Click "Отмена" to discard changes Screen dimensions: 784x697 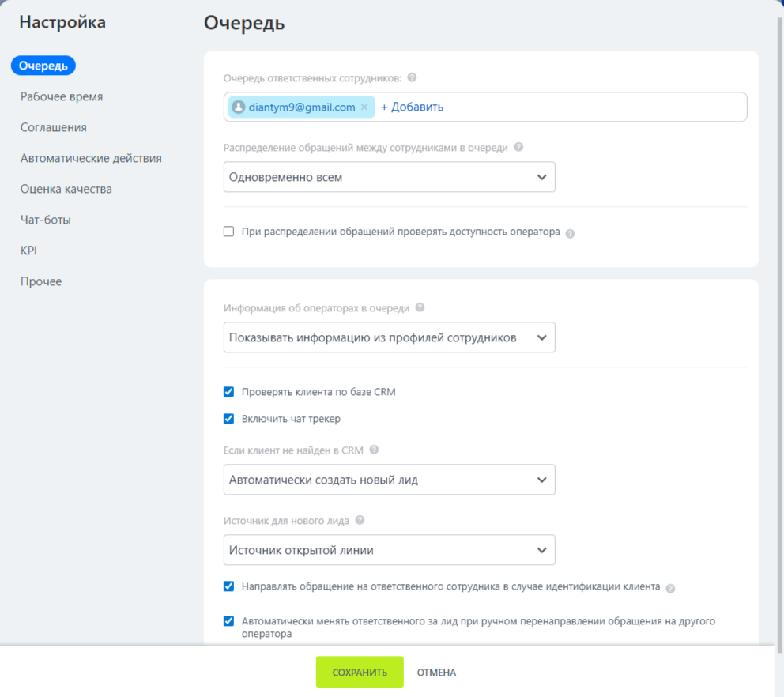point(436,673)
